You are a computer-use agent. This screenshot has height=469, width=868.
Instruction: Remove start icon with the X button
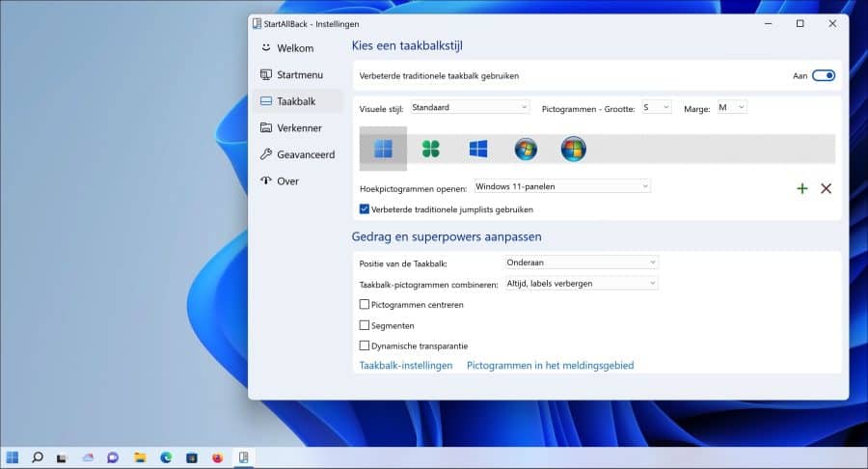pyautogui.click(x=826, y=188)
